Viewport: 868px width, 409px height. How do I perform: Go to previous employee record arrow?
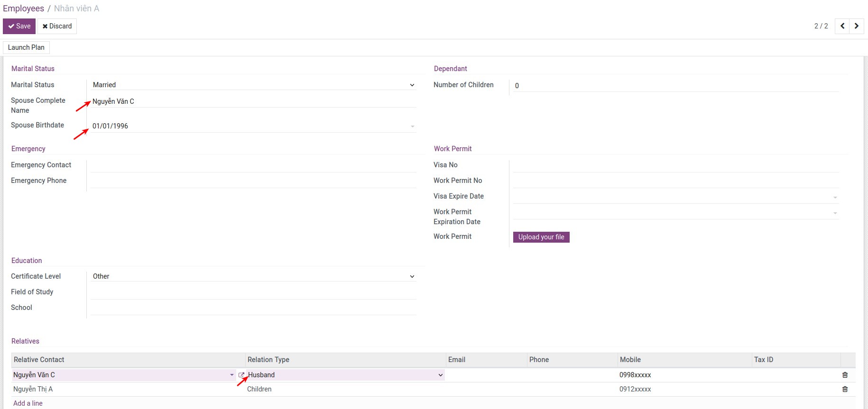coord(842,26)
